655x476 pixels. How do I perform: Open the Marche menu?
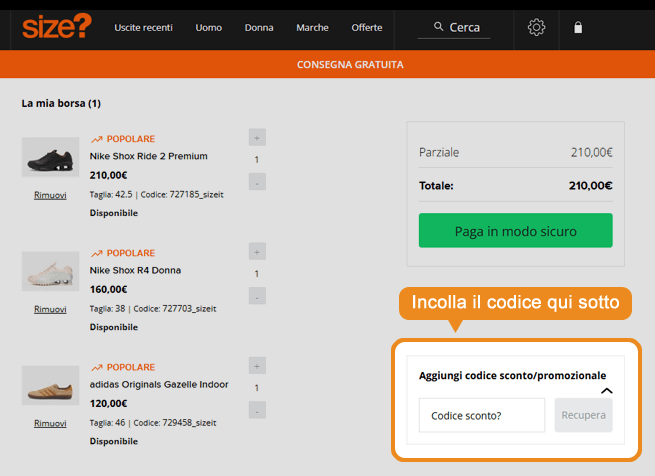(x=312, y=28)
